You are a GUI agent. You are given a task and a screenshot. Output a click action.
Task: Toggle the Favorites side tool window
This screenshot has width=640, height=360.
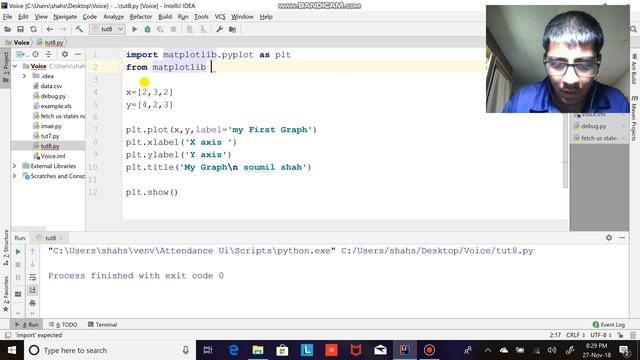pyautogui.click(x=6, y=294)
